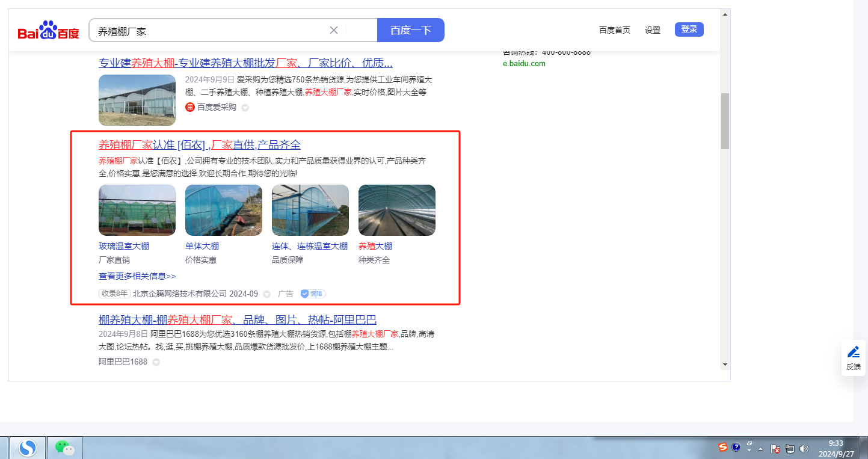Screen dimensions: 868x459
Task: Click 查看更多相关信息>> link
Action: pyautogui.click(x=137, y=276)
